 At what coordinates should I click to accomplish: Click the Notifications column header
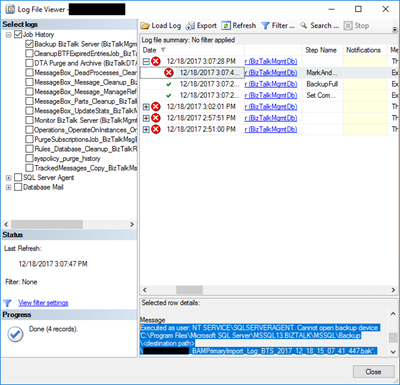coord(365,50)
